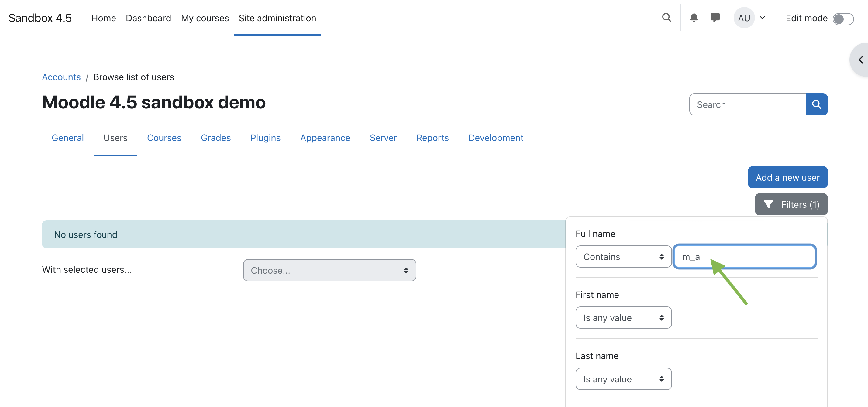Click the Browse list of users breadcrumb text
This screenshot has height=407, width=868.
point(134,77)
